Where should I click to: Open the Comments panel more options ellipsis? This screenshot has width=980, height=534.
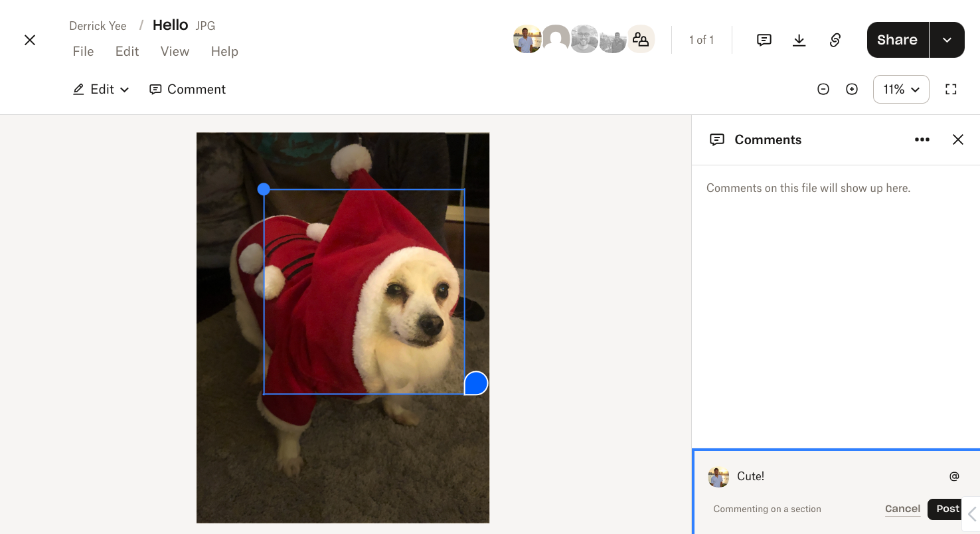(x=922, y=139)
